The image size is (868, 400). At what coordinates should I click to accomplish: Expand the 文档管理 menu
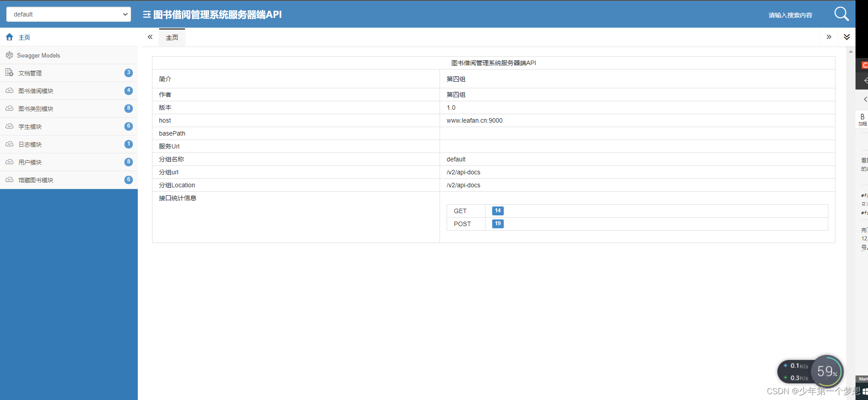[x=69, y=73]
